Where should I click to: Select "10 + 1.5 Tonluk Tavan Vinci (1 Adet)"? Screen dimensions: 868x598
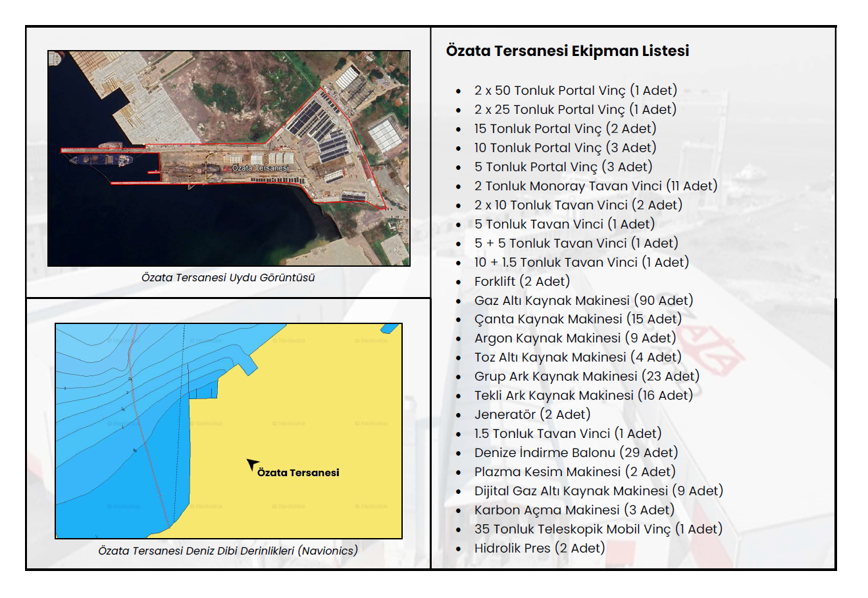coord(582,262)
